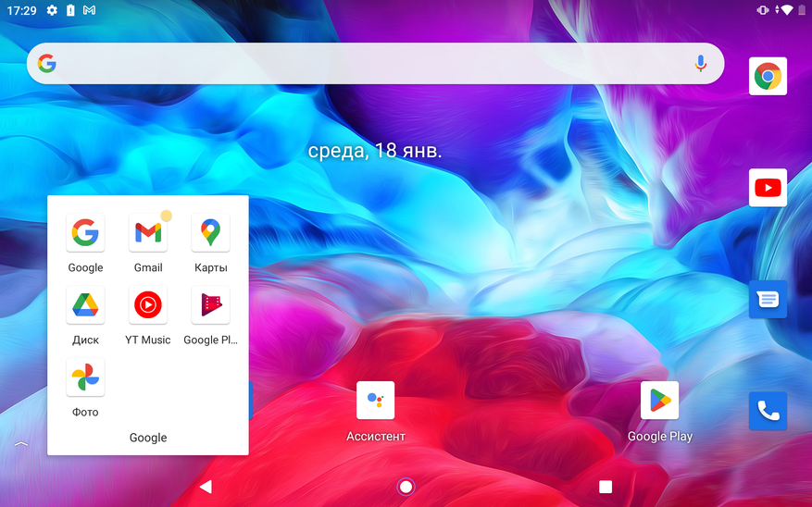This screenshot has height=507, width=812.
Task: Launch Карты (Maps) app
Action: click(210, 233)
